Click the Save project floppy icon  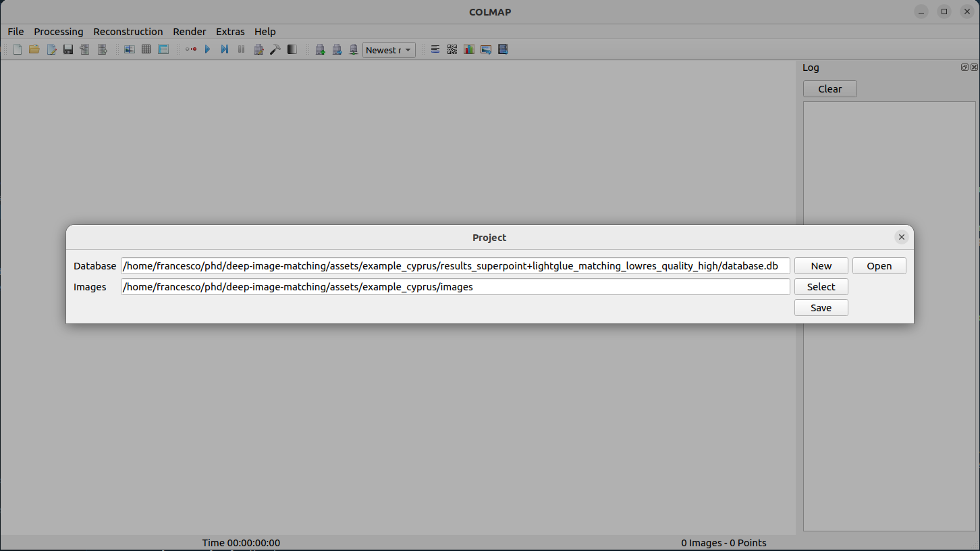point(68,49)
